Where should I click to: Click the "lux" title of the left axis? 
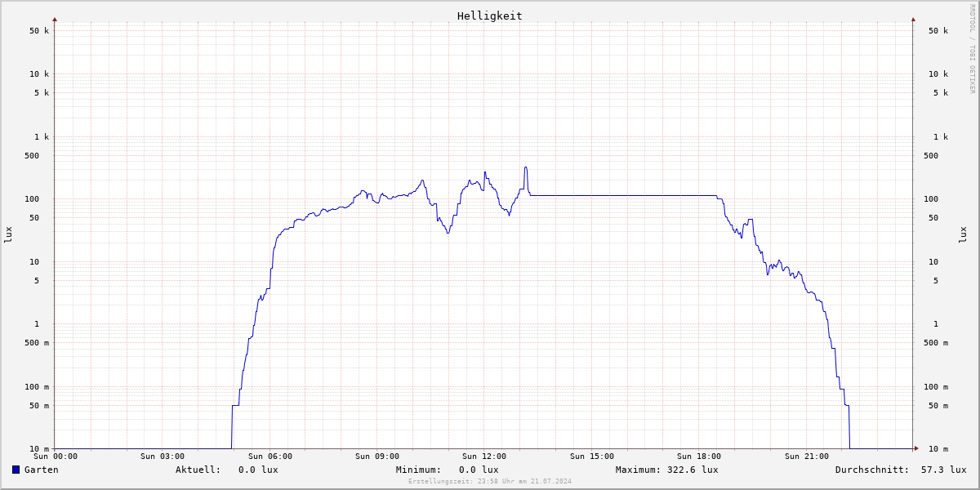[x=8, y=234]
